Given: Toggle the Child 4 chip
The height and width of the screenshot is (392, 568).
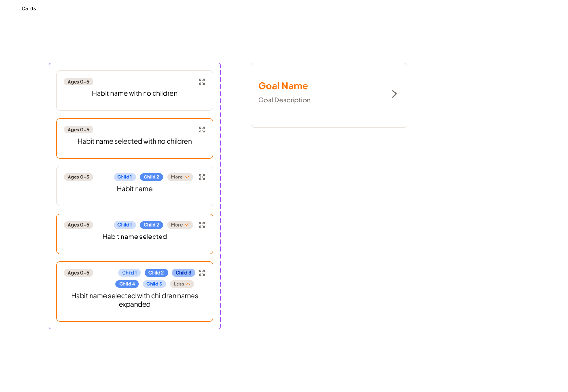Looking at the screenshot, I should [127, 284].
